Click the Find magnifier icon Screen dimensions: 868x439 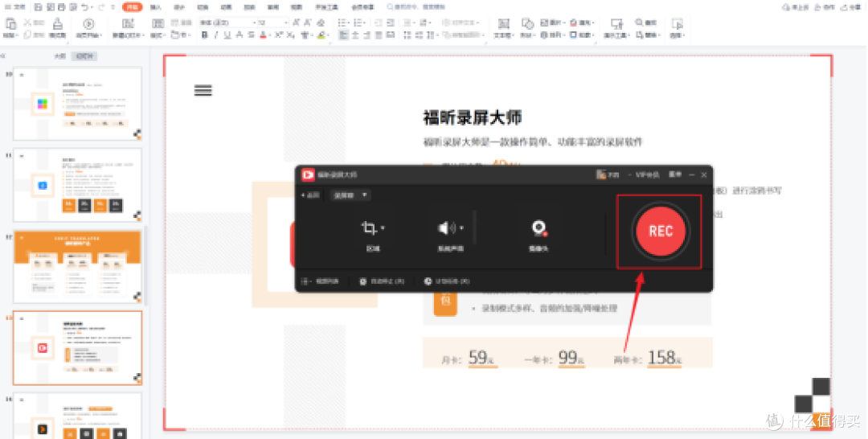pyautogui.click(x=640, y=23)
